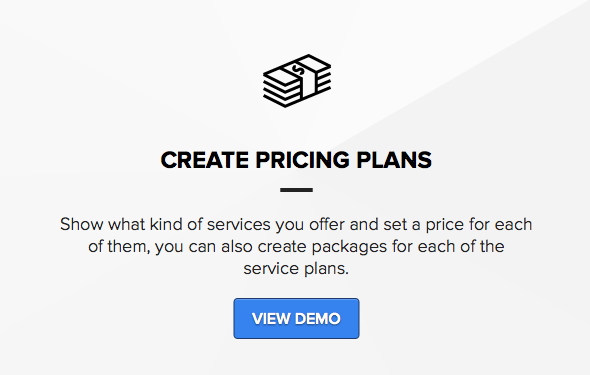Click the stacked cash money icon
Viewport: 590px width, 375px height.
coord(297,81)
